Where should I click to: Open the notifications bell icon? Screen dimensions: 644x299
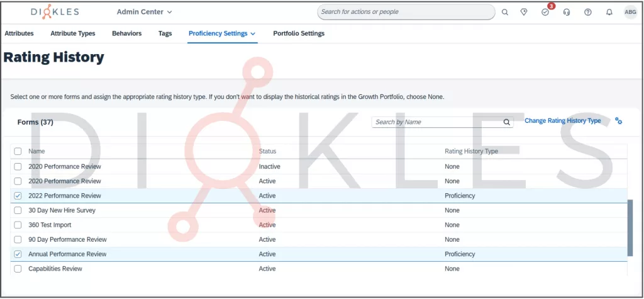609,12
